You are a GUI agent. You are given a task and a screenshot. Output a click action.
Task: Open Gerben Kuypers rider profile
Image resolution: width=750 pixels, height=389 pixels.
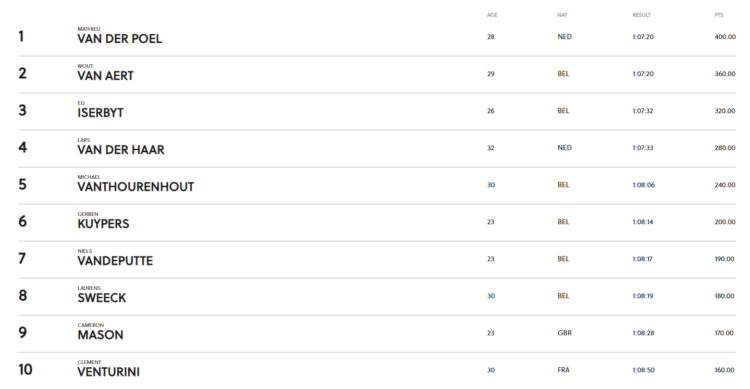click(103, 223)
